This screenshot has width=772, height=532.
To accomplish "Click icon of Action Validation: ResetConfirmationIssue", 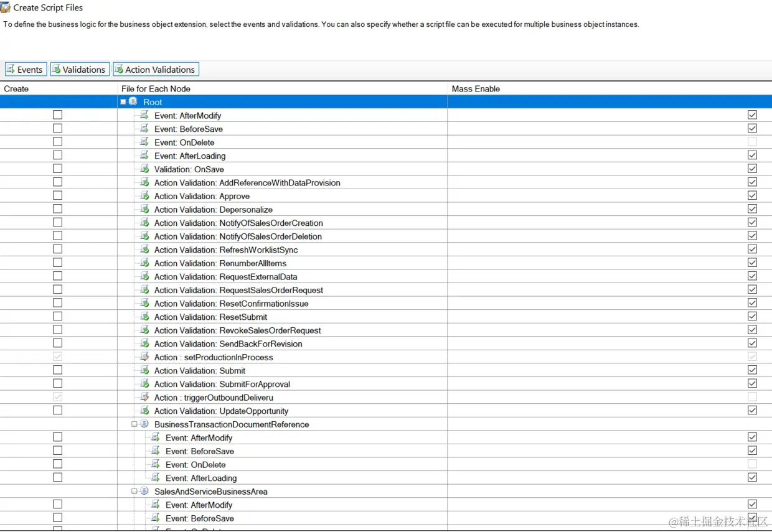I will point(144,304).
